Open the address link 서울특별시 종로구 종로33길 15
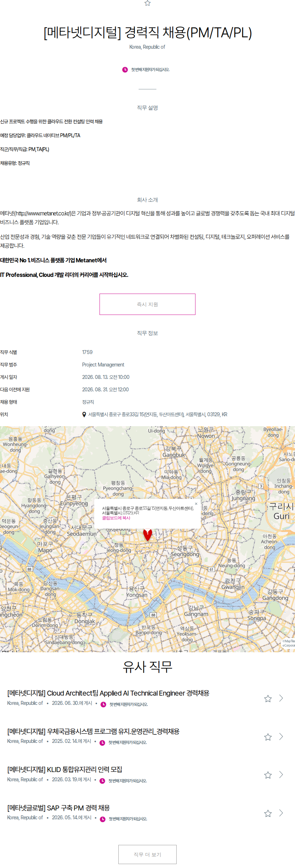295x868 pixels. pyautogui.click(x=158, y=414)
